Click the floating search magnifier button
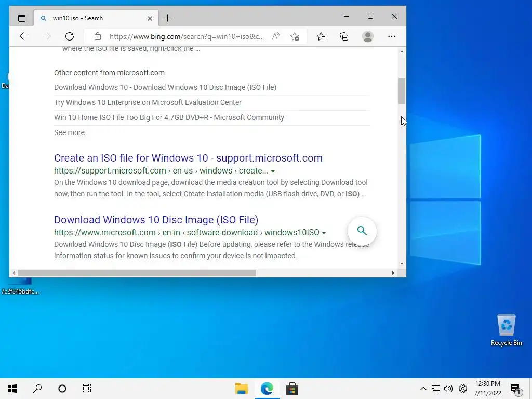 362,231
